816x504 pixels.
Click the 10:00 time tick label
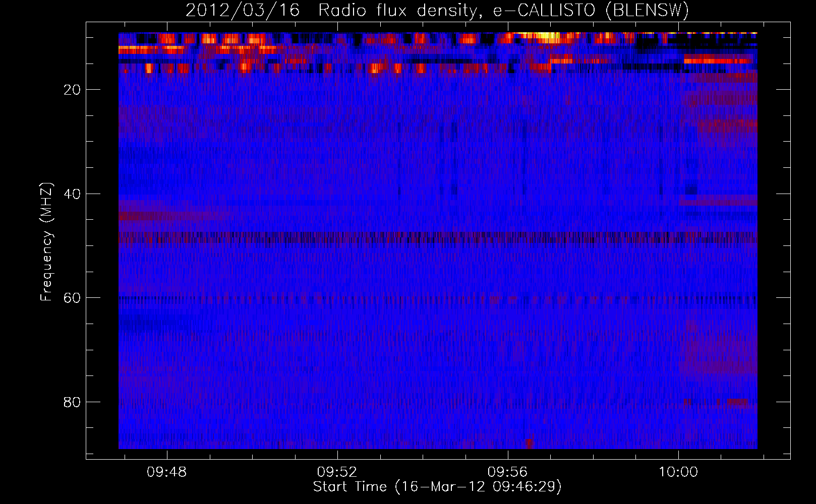tap(678, 472)
